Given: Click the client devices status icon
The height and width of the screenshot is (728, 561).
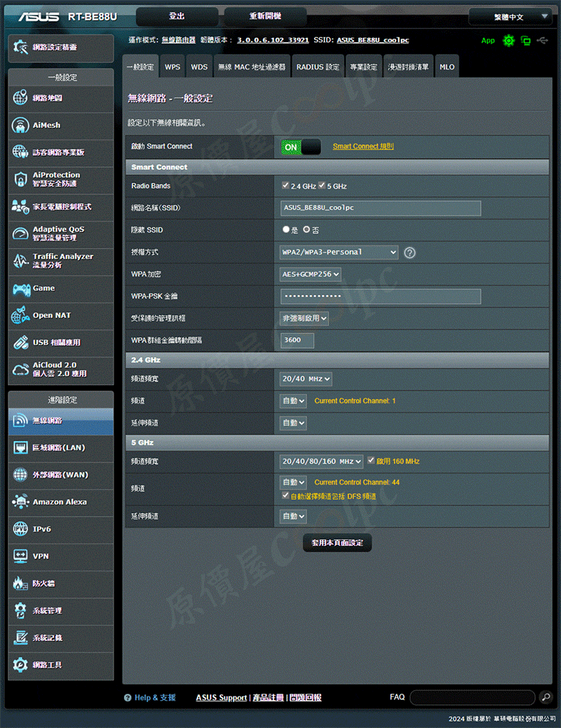Looking at the screenshot, I should 526,41.
